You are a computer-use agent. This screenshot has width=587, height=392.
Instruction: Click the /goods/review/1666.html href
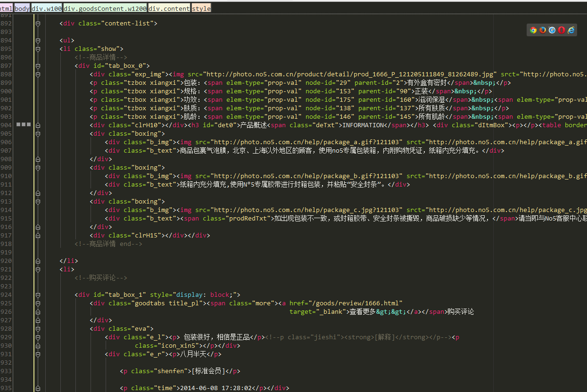[x=356, y=303]
